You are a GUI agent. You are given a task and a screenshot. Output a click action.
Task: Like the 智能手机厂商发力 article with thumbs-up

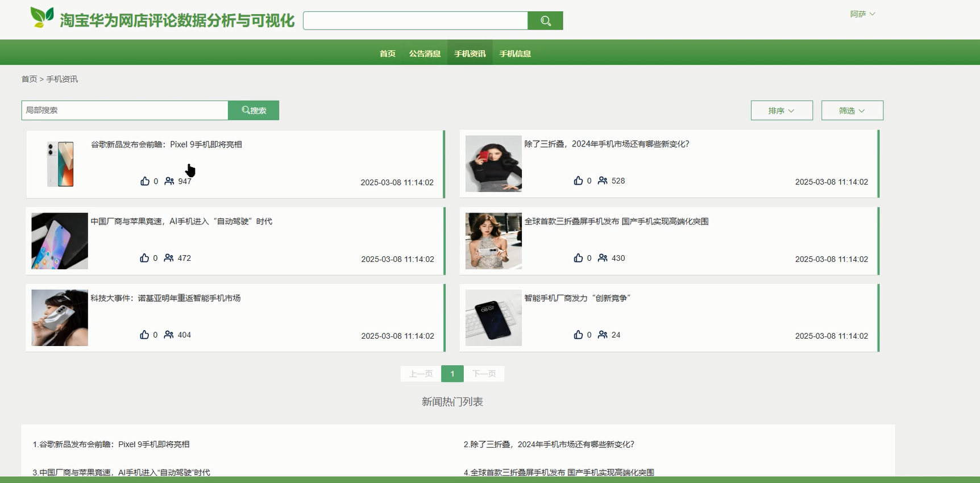point(579,335)
